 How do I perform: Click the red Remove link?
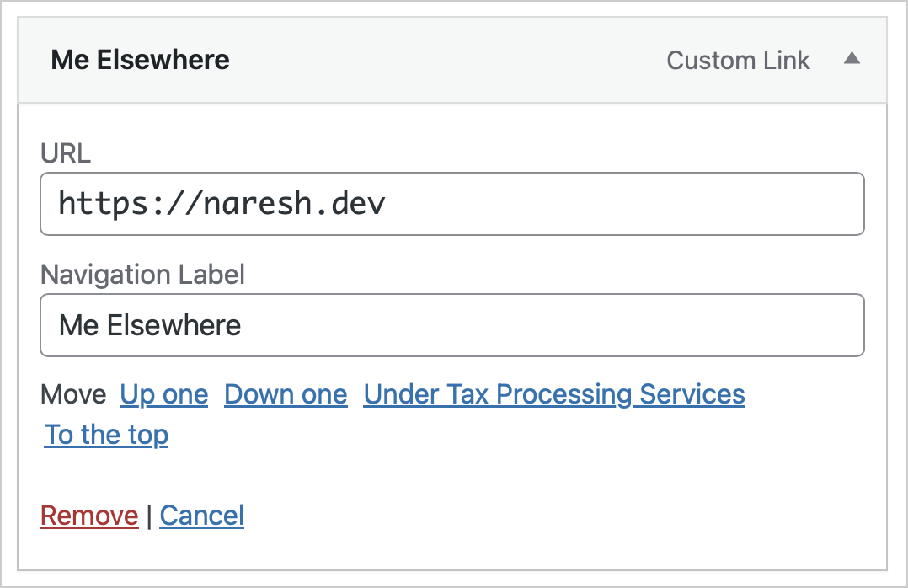89,516
